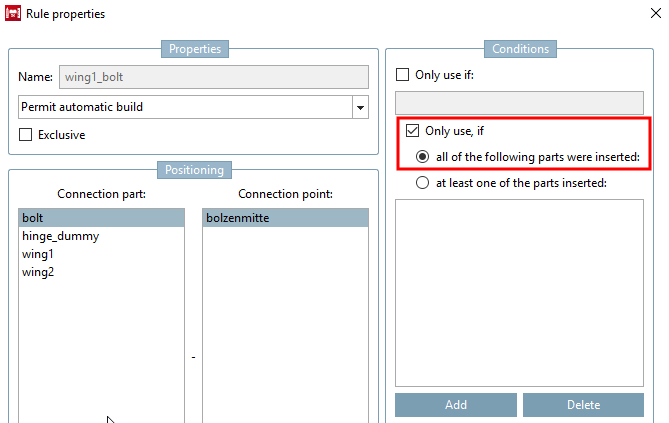Click empty area of Connection point list
Image resolution: width=669 pixels, height=423 pixels.
click(285, 320)
